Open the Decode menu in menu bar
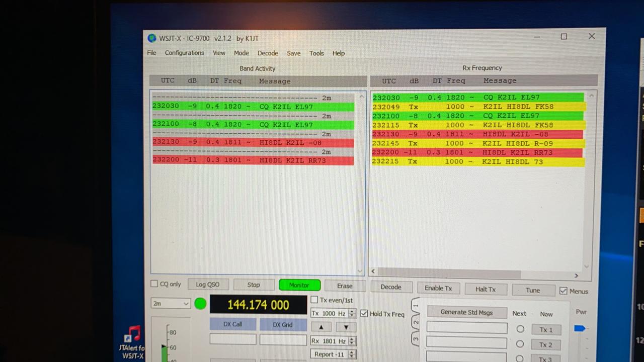Screen dimensions: 644x362 pos(268,53)
